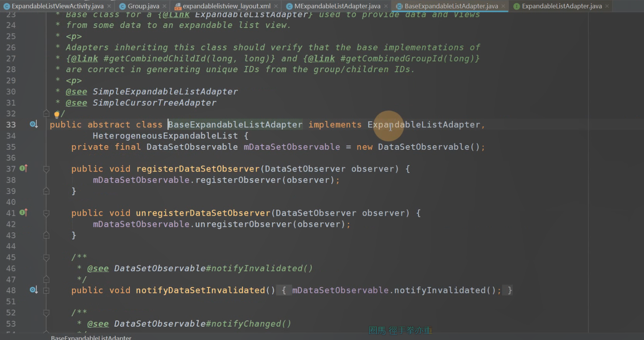Viewport: 644px width, 340px height.
Task: Click HeterogeneousExpandableList on line 34
Action: click(165, 136)
